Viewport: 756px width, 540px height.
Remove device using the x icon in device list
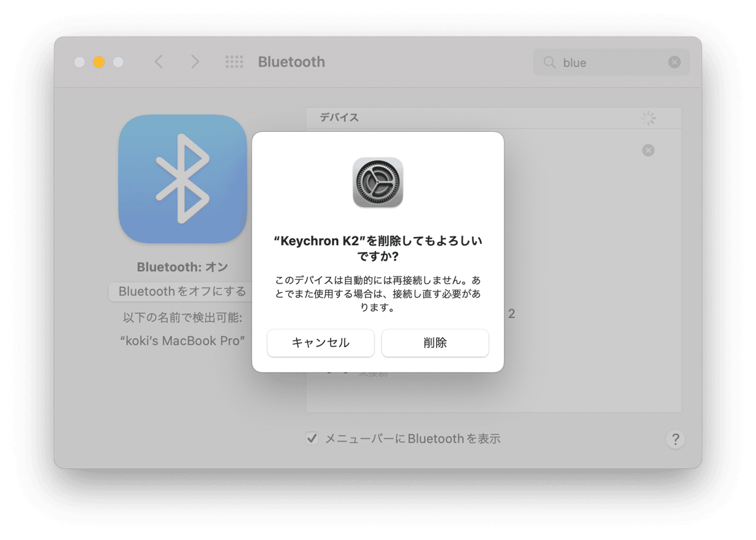click(x=648, y=151)
